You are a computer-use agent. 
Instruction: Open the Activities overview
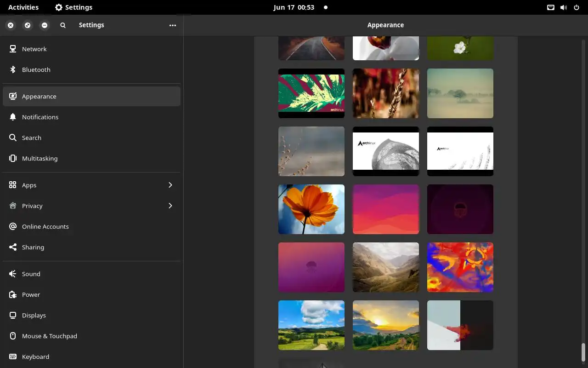click(x=23, y=7)
